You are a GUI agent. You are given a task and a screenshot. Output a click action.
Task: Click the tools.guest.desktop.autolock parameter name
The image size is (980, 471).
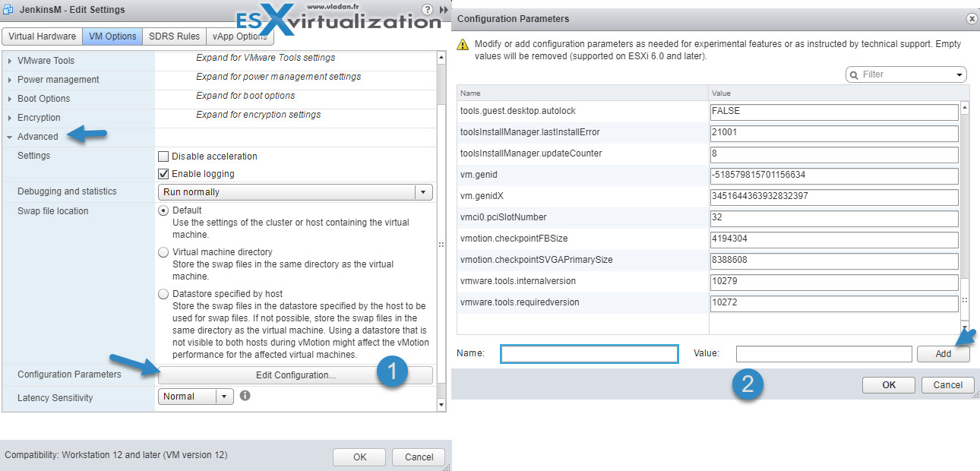pyautogui.click(x=518, y=111)
